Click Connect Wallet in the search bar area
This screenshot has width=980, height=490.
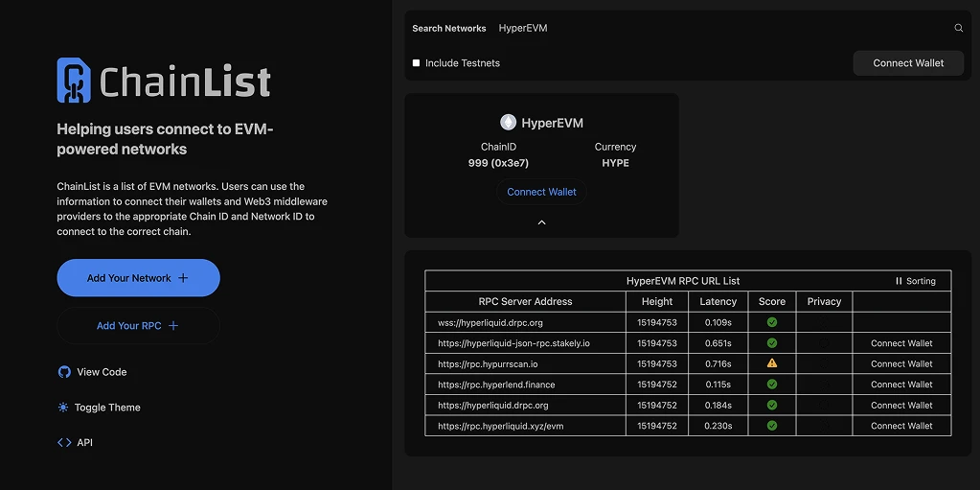(x=908, y=63)
